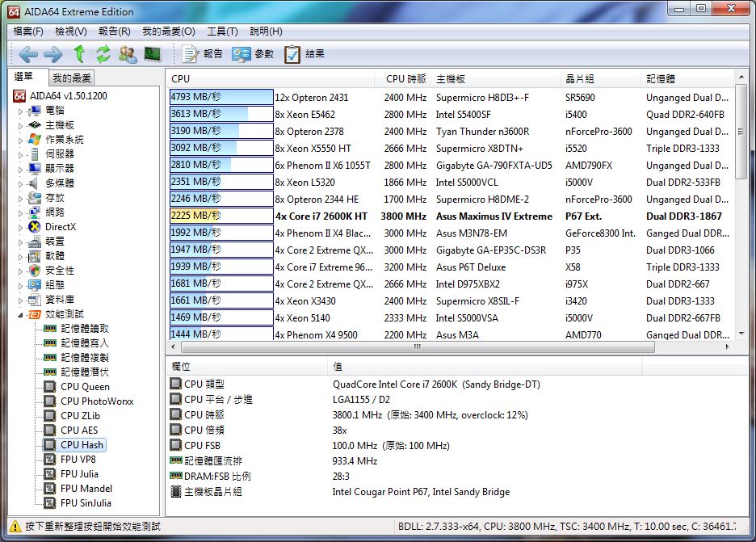Select the FPU VP8 benchmark
This screenshot has width=756, height=542.
click(x=78, y=459)
